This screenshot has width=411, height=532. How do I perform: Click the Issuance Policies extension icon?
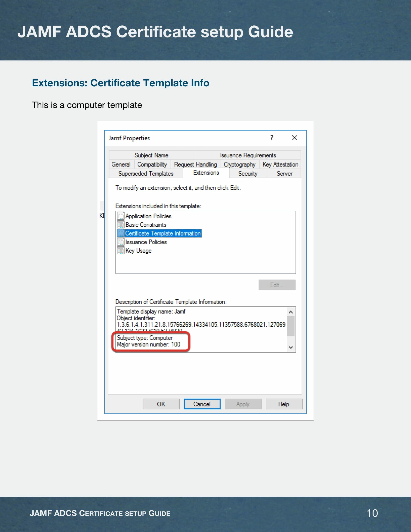121,242
